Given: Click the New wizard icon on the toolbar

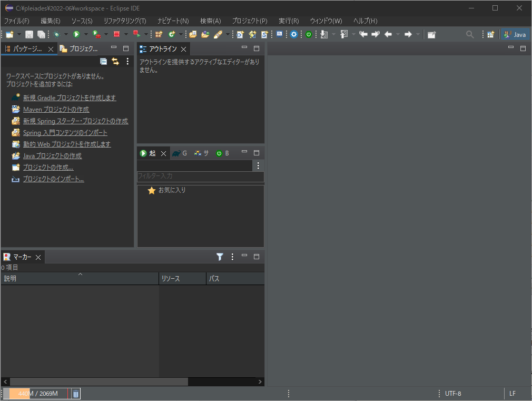Looking at the screenshot, I should pyautogui.click(x=9, y=34).
